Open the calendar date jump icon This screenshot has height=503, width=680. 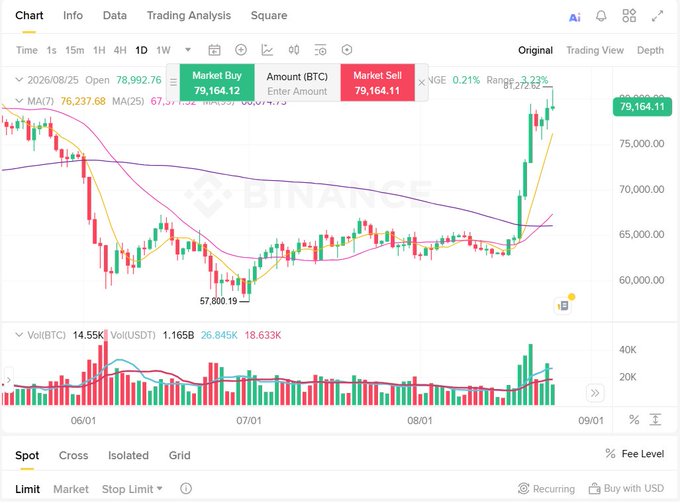[x=214, y=50]
